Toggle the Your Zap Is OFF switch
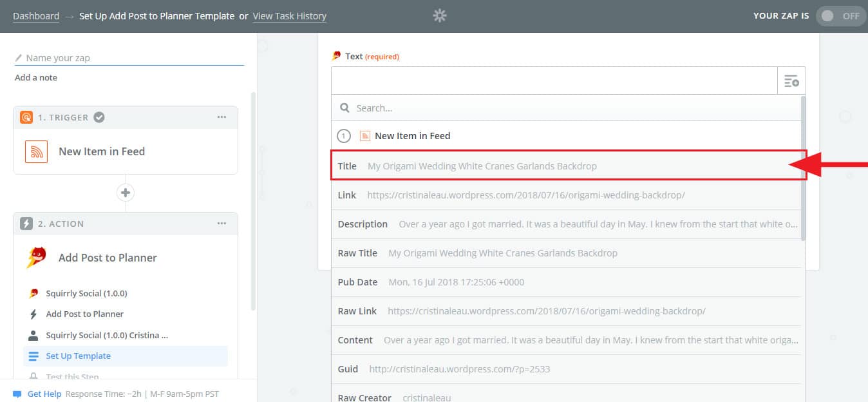Viewport: 868px width, 402px height. tap(842, 16)
